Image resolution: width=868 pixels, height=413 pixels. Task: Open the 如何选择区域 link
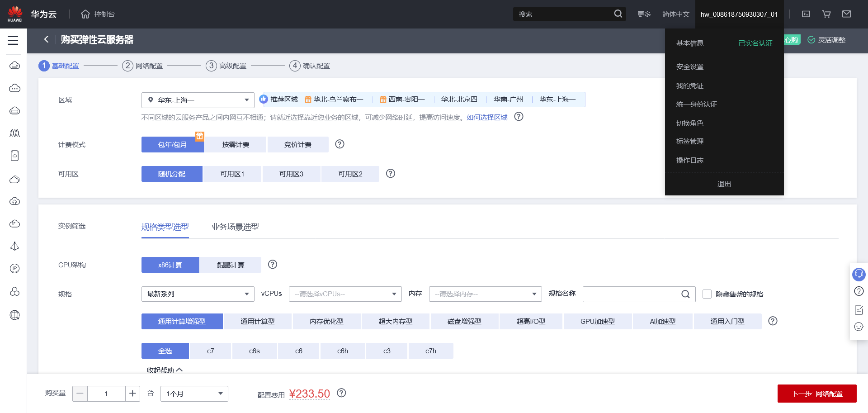[486, 117]
